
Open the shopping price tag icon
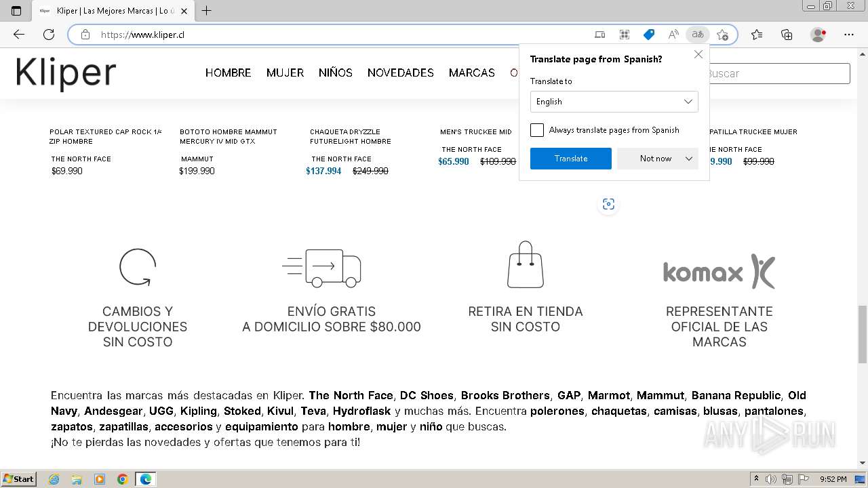649,35
